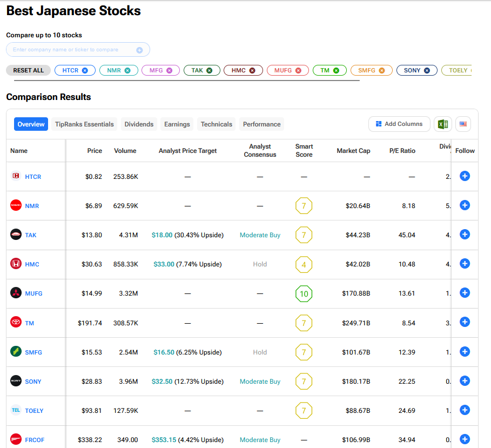Remove the HTCR chip using its x icon
Image resolution: width=491 pixels, height=448 pixels.
(x=85, y=70)
